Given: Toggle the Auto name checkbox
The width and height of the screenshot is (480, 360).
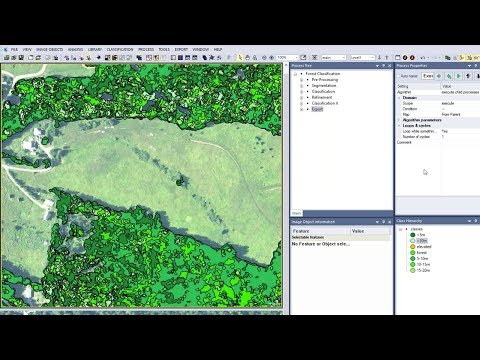Looking at the screenshot, I should [x=398, y=76].
